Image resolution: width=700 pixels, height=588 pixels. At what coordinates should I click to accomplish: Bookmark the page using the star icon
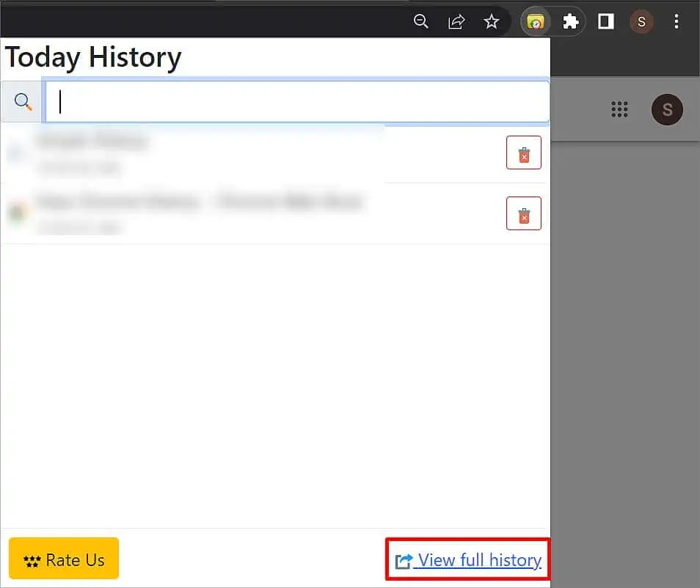click(x=492, y=21)
